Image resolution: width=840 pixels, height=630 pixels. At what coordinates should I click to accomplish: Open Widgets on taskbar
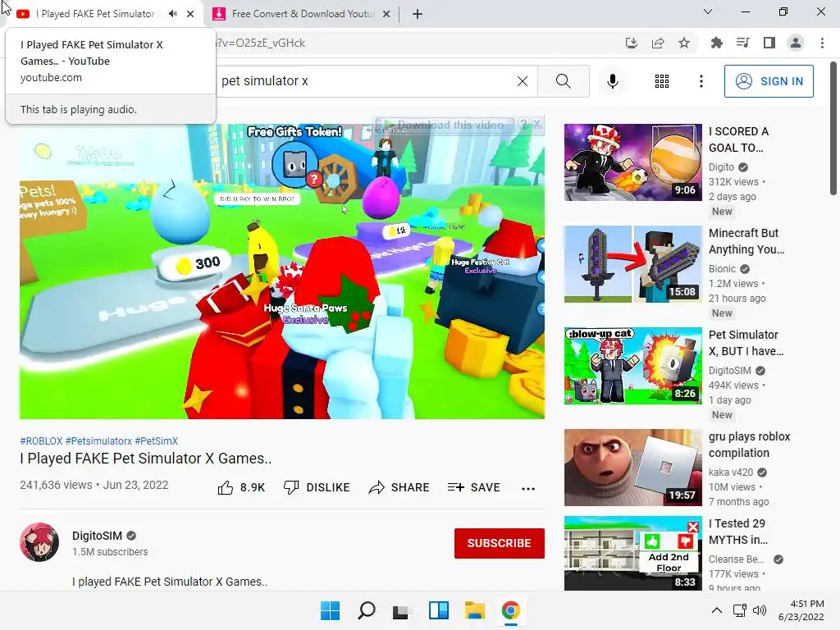(439, 610)
